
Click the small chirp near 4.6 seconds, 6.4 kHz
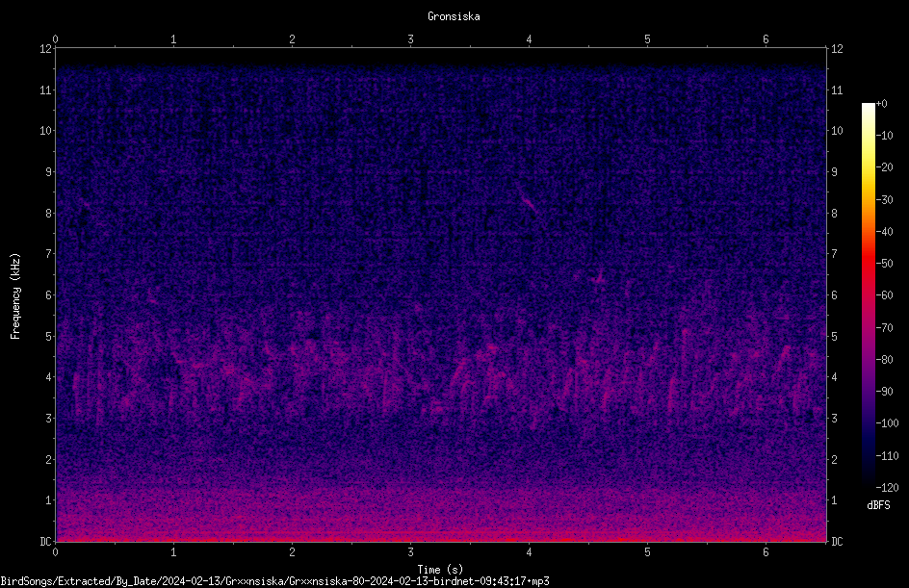click(x=599, y=279)
